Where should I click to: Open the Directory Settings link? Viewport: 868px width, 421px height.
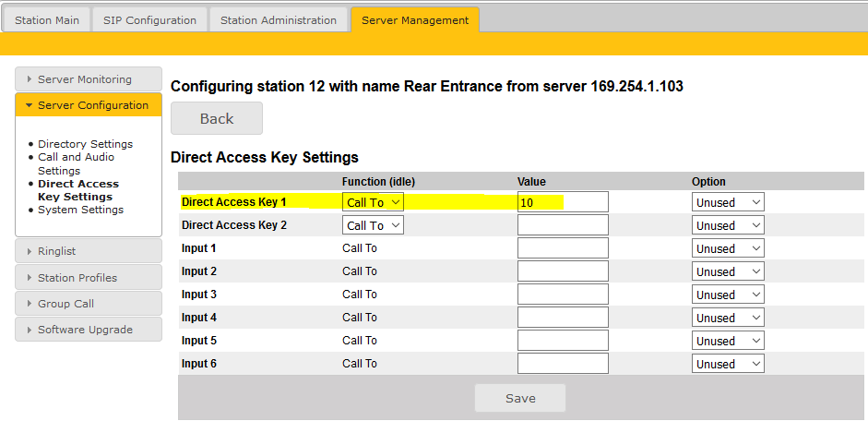(85, 144)
